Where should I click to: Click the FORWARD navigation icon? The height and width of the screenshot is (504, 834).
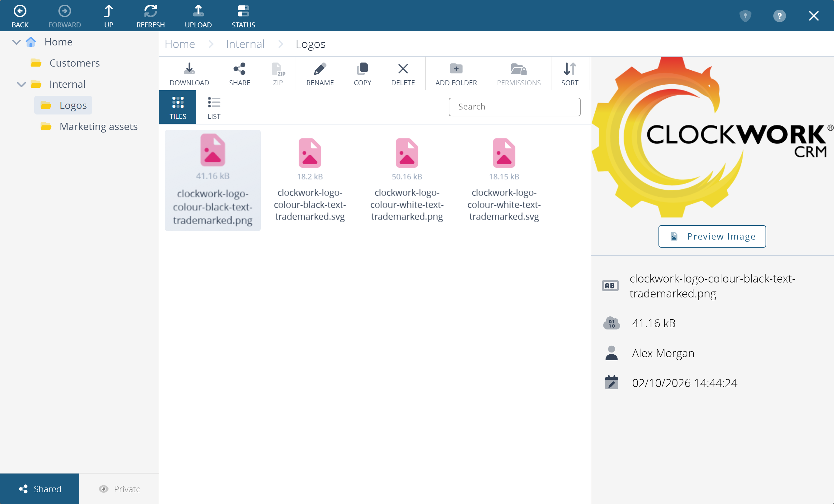[64, 11]
